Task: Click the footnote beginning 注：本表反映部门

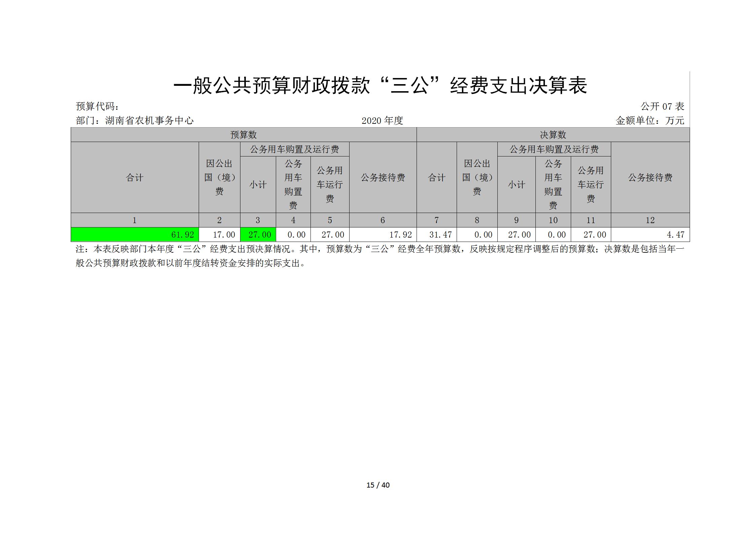Action: pyautogui.click(x=380, y=256)
